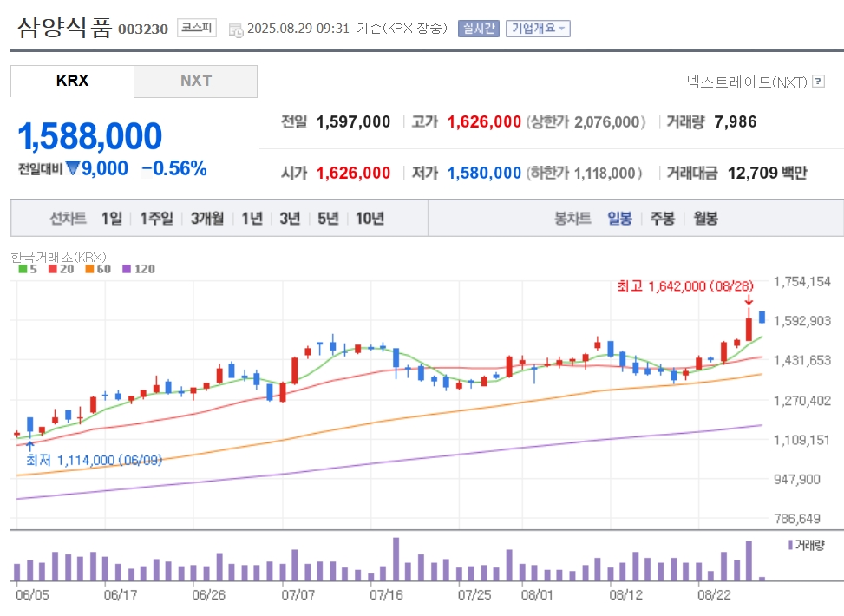Click the blue lowest-price arrow marker
This screenshot has width=844, height=616.
[x=30, y=447]
